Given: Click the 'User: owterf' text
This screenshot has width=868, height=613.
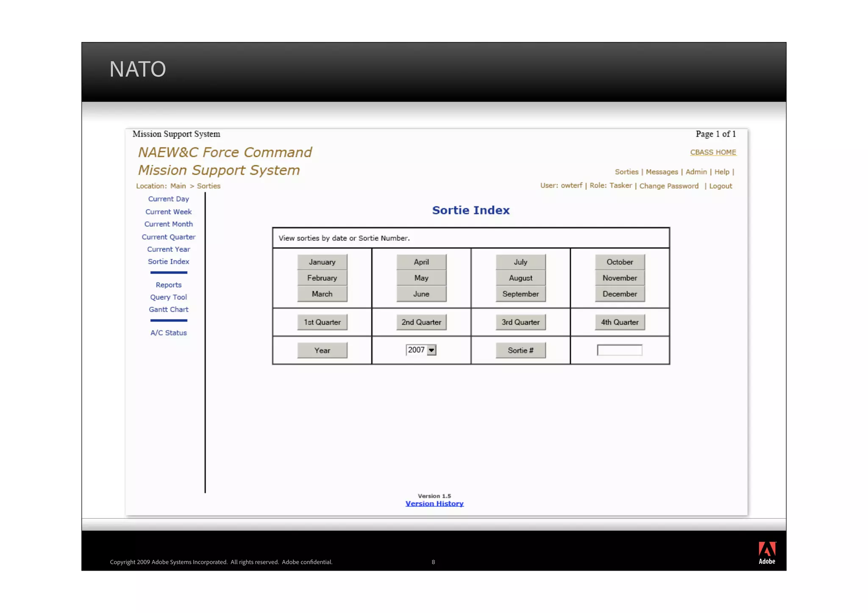Looking at the screenshot, I should pos(561,186).
